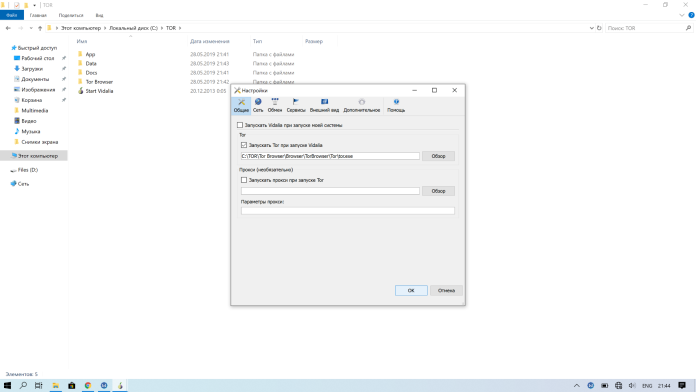This screenshot has height=392, width=696.
Task: Open the recent locations dropdown arrow
Action: [x=31, y=28]
